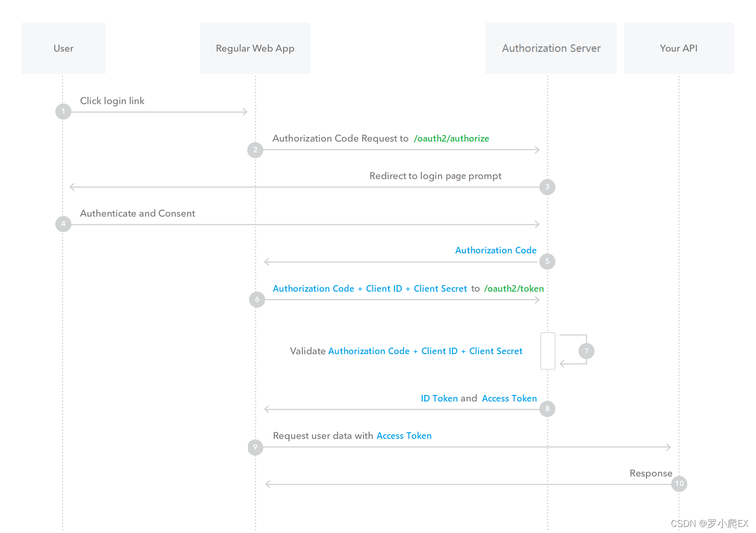Image resolution: width=756 pixels, height=533 pixels.
Task: Click the step 6 circle marker
Action: pyautogui.click(x=257, y=299)
